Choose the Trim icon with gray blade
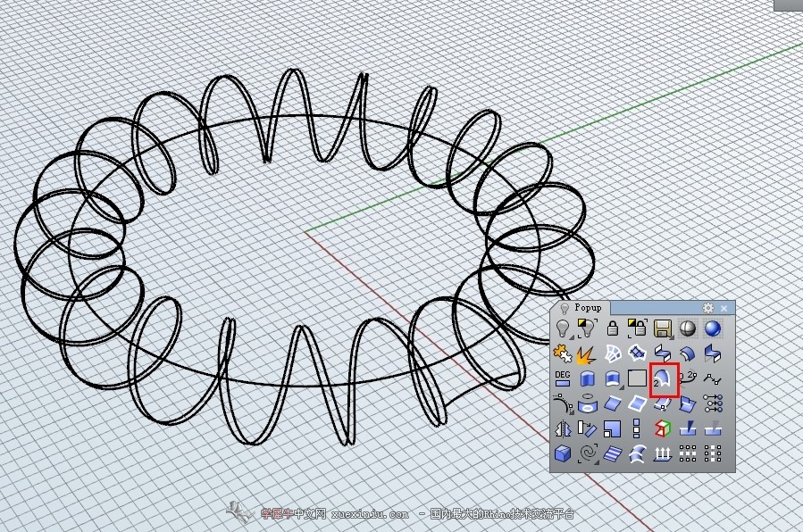 [x=713, y=428]
